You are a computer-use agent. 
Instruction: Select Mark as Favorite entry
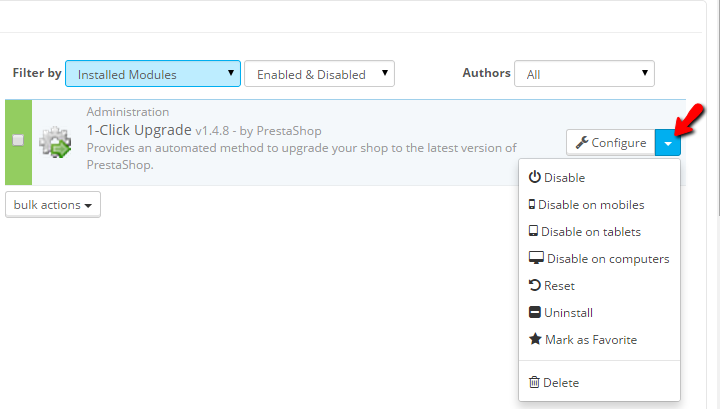[590, 339]
